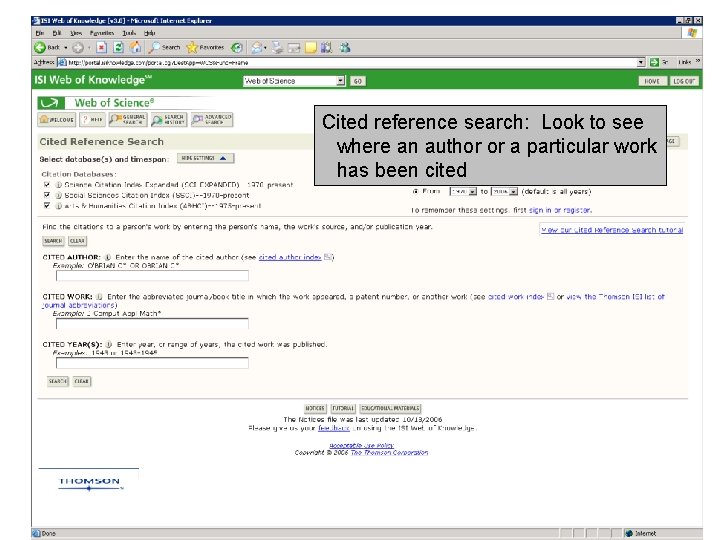Expand the address bar URL dropdown arrow
The width and height of the screenshot is (720, 540).
click(641, 62)
